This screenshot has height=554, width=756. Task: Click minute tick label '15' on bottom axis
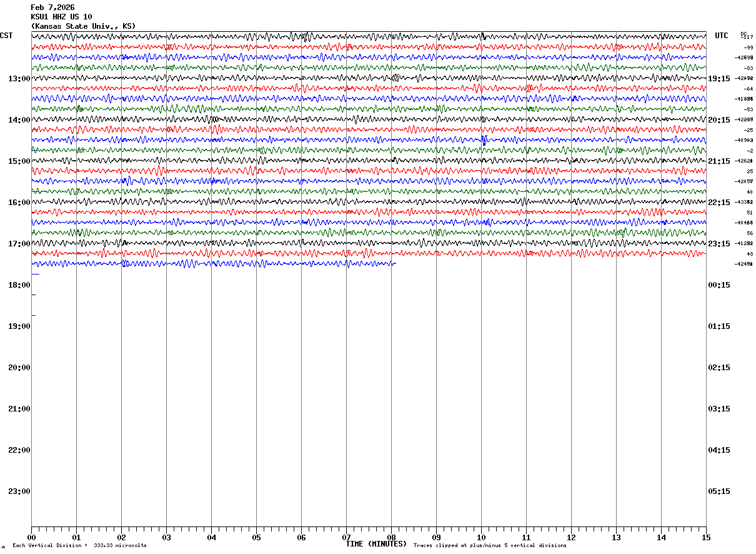point(706,538)
